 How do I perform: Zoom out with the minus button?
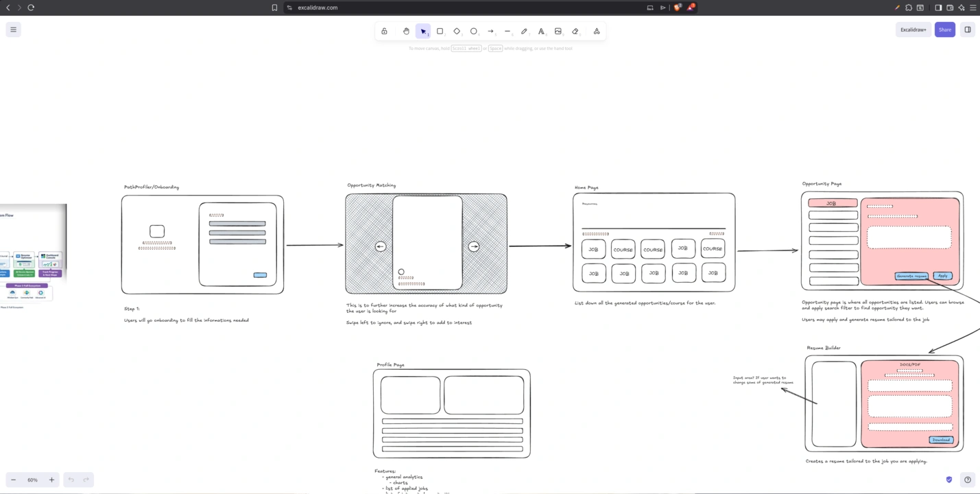(13, 480)
